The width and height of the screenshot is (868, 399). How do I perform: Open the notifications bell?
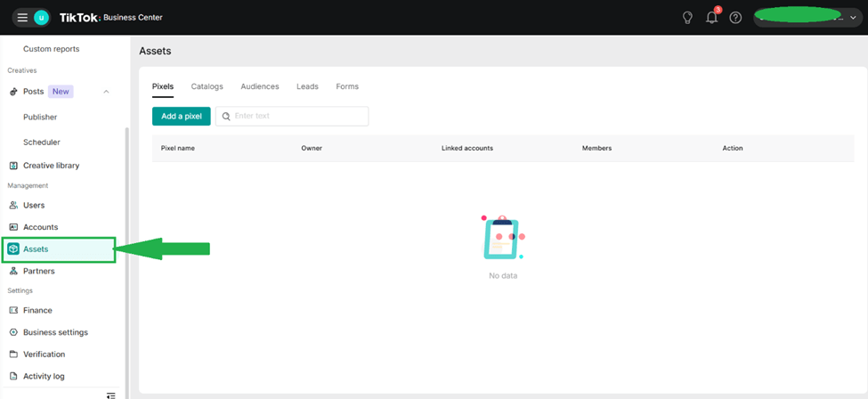pos(711,18)
